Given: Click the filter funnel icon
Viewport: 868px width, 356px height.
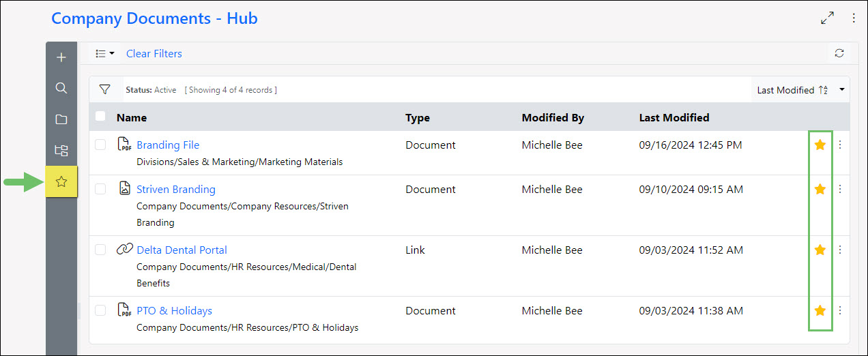Looking at the screenshot, I should click(104, 89).
